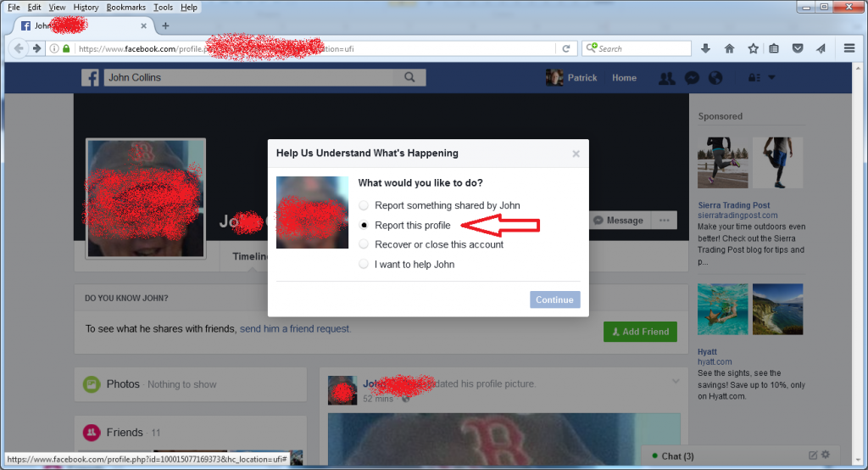Open Firefox Downloads arrow icon

(x=705, y=48)
